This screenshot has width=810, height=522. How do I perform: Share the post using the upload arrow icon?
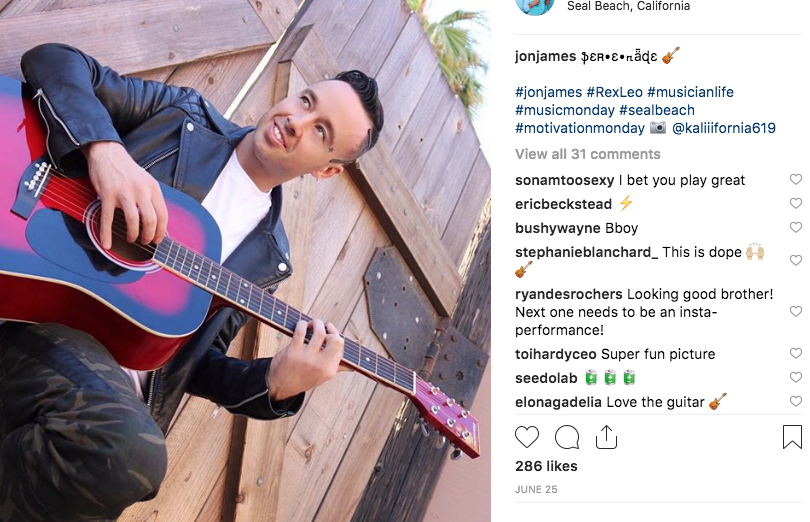[606, 437]
